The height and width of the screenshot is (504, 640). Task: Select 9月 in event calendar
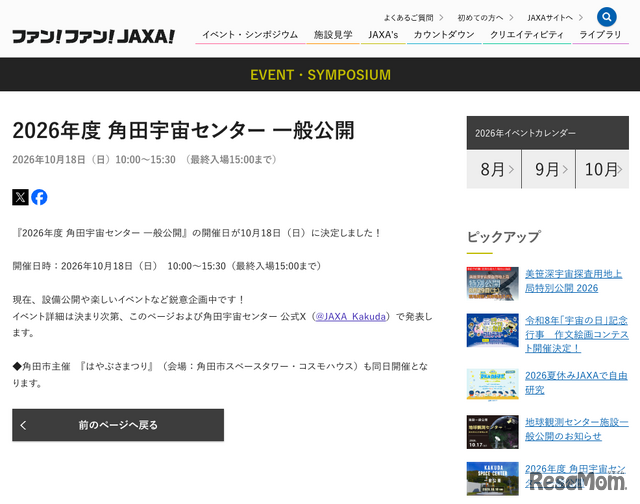click(x=549, y=169)
